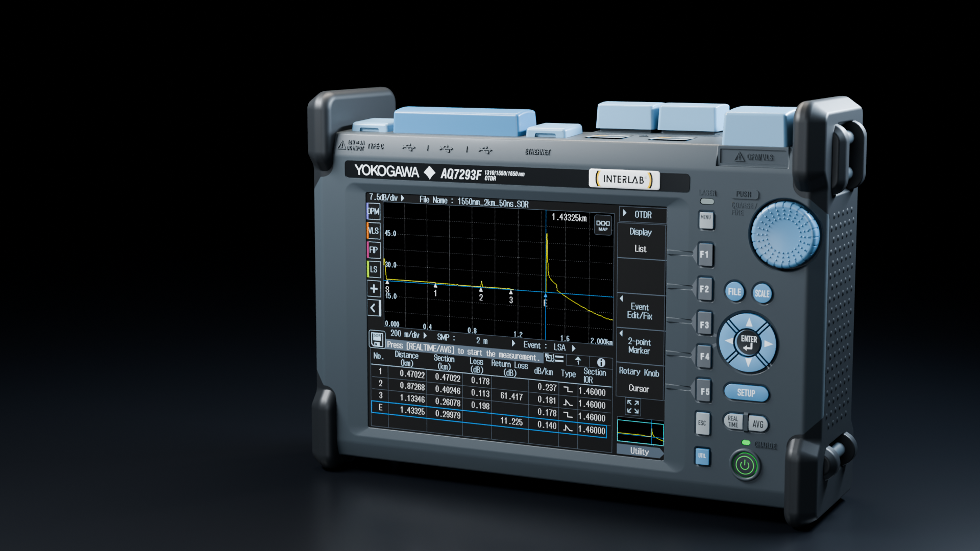Push the blue UTIL key
The width and height of the screenshot is (980, 551).
tap(702, 456)
